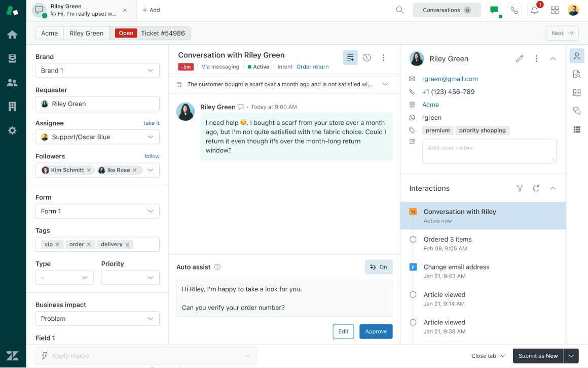Open the phone calls panel icon
Image resolution: width=588 pixels, height=368 pixels.
[x=514, y=10]
